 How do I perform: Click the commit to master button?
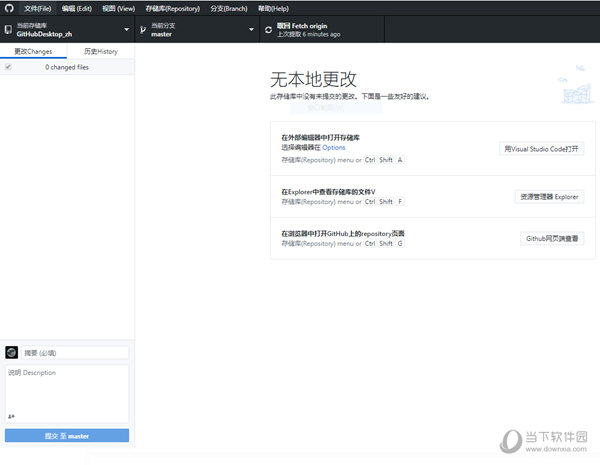pos(67,436)
